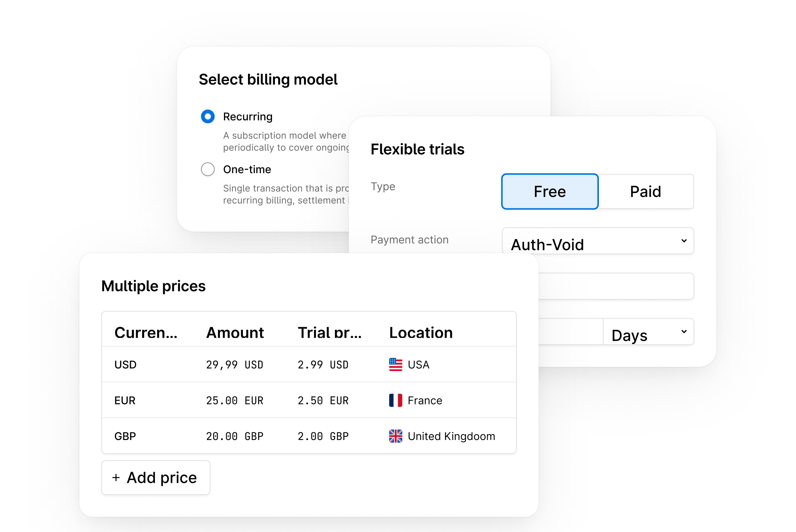Image resolution: width=796 pixels, height=532 pixels.
Task: Click the USA flag icon
Action: tap(395, 364)
